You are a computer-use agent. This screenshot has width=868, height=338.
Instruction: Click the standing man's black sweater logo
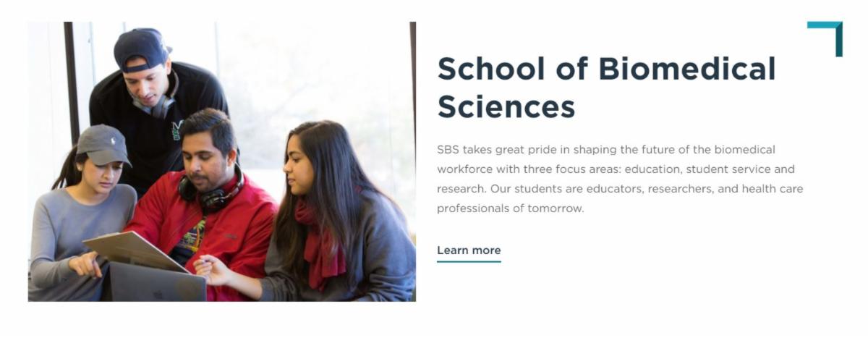coord(176,129)
